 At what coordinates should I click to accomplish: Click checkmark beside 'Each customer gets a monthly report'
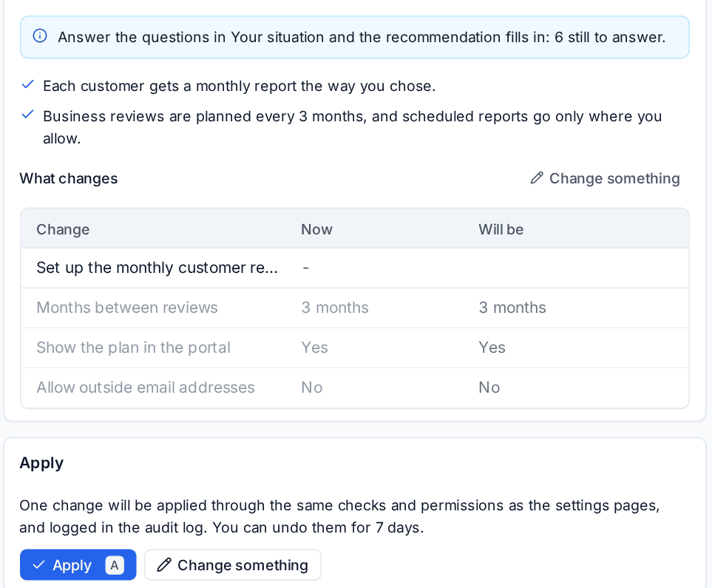pyautogui.click(x=27, y=84)
